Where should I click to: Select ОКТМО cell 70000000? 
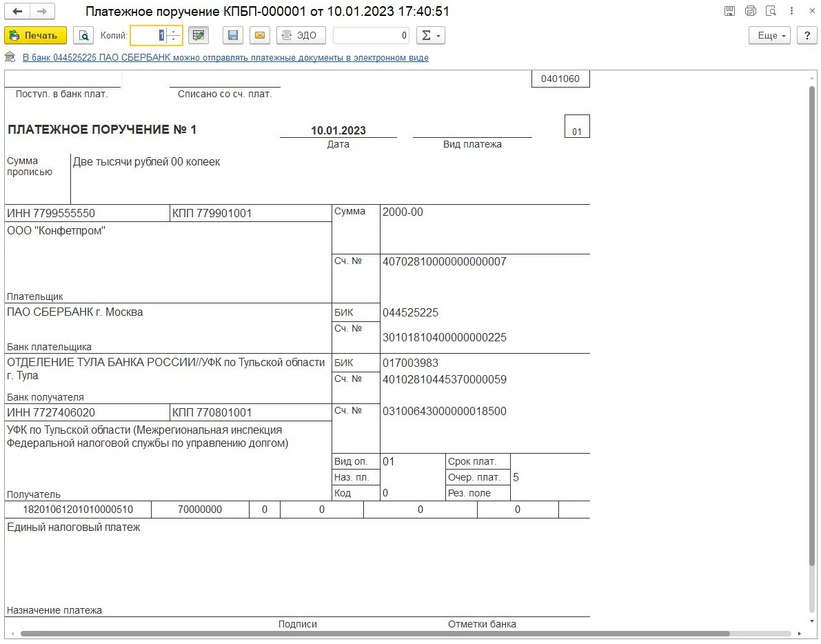[200, 510]
